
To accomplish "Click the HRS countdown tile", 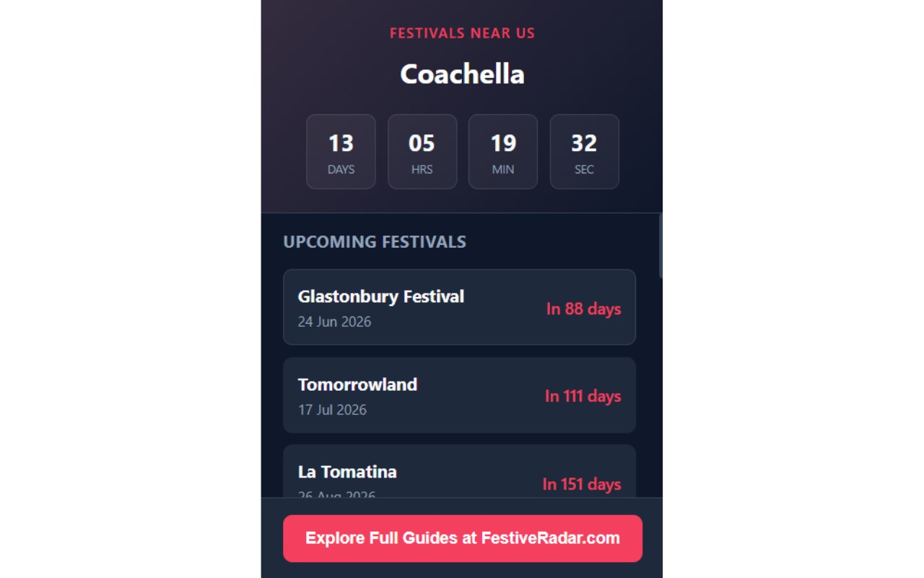I will pos(422,152).
